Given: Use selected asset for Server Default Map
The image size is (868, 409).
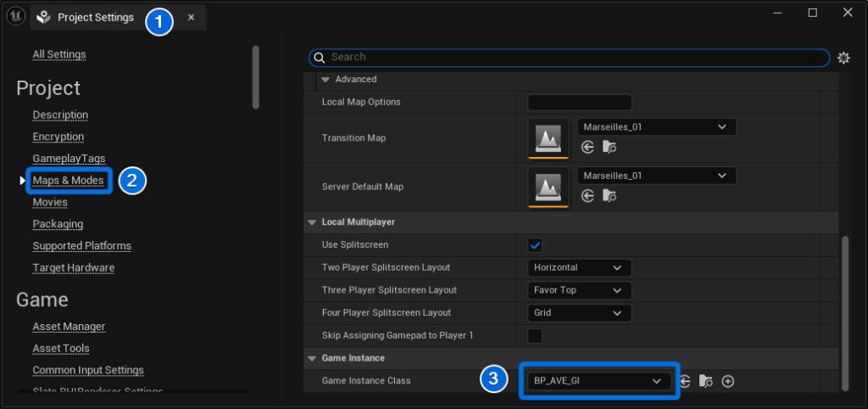Looking at the screenshot, I should (587, 196).
